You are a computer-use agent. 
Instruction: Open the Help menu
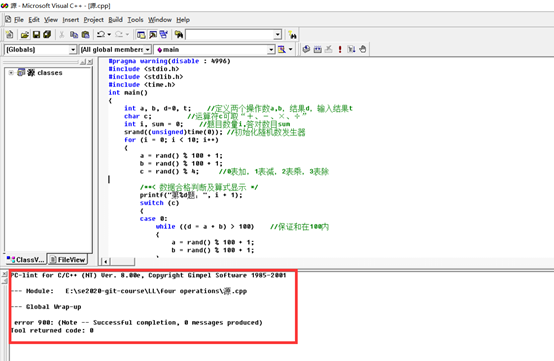[x=183, y=20]
